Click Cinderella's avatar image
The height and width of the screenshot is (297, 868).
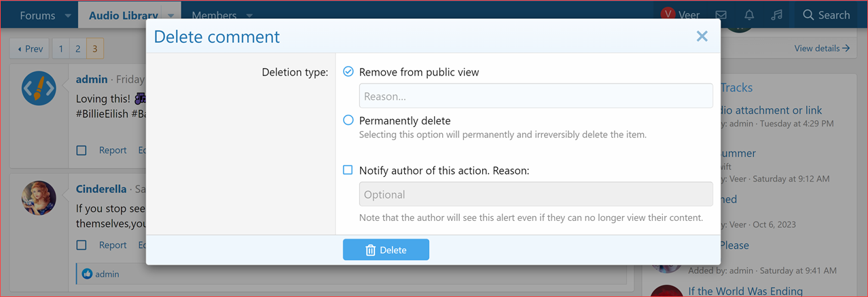tap(39, 198)
